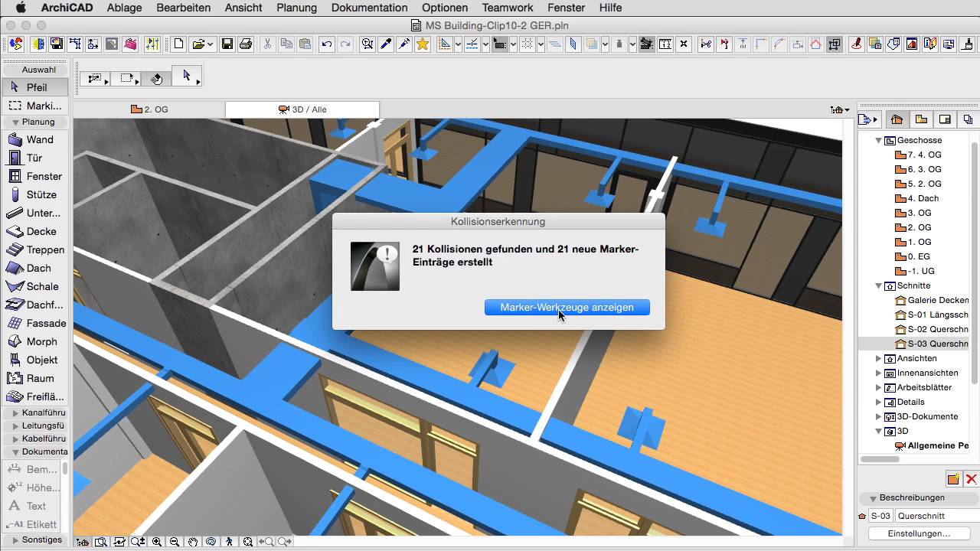Toggle the explore walk mode icon
The height and width of the screenshot is (551, 980).
[x=230, y=542]
